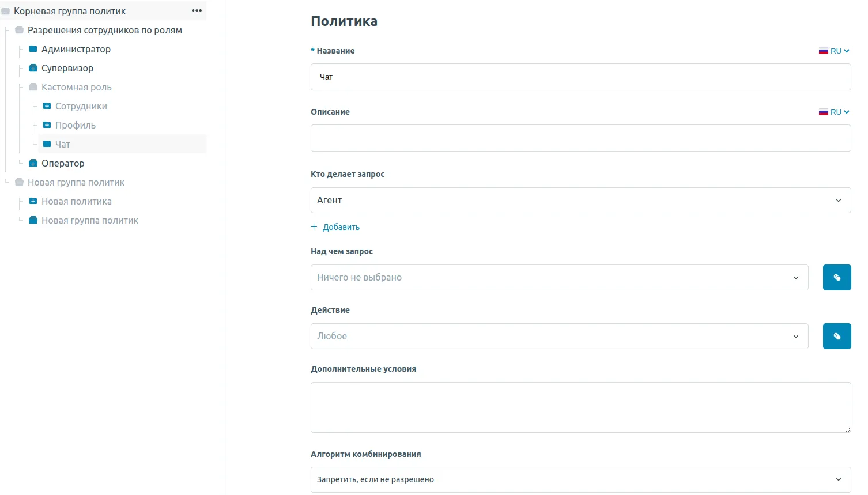Click the folder icon next to Администратор
868x495 pixels.
33,49
